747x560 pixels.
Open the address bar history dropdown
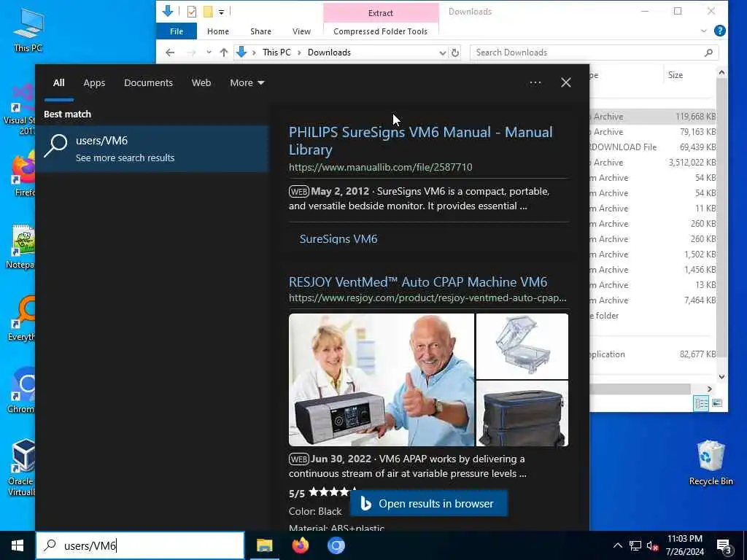pyautogui.click(x=442, y=52)
